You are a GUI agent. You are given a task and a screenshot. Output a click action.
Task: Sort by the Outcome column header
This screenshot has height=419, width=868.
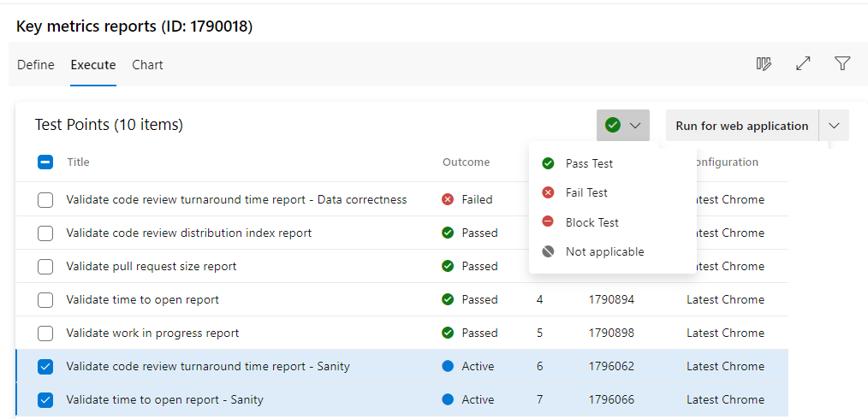point(466,162)
